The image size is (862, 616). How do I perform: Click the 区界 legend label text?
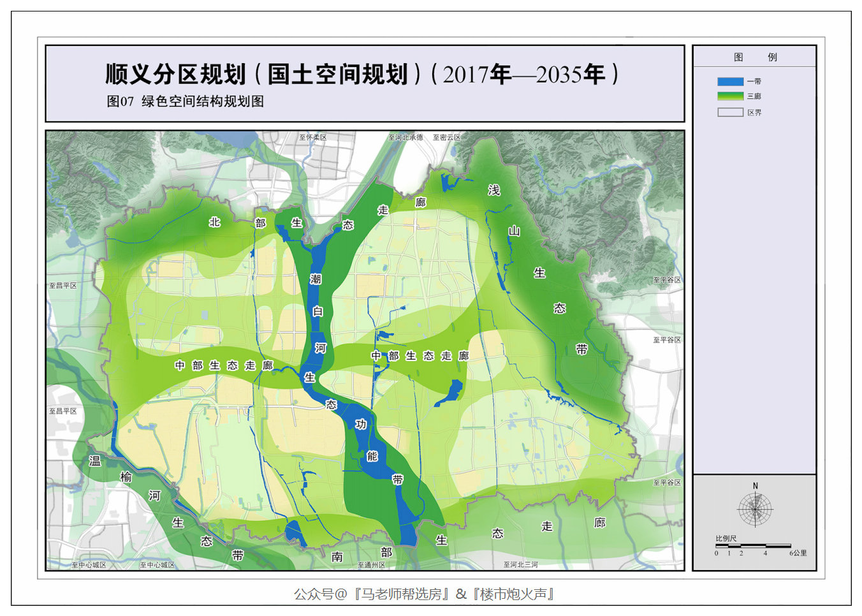754,112
